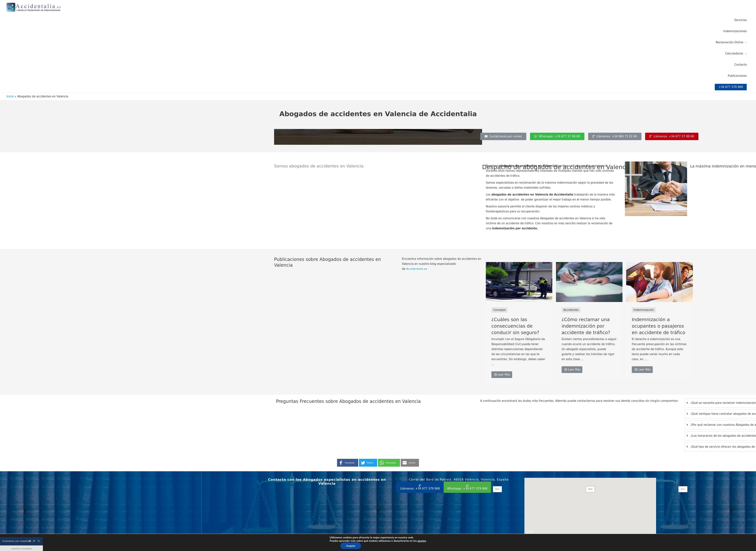Click the +34 677 379 968 header button
The width and height of the screenshot is (756, 551).
tap(730, 87)
